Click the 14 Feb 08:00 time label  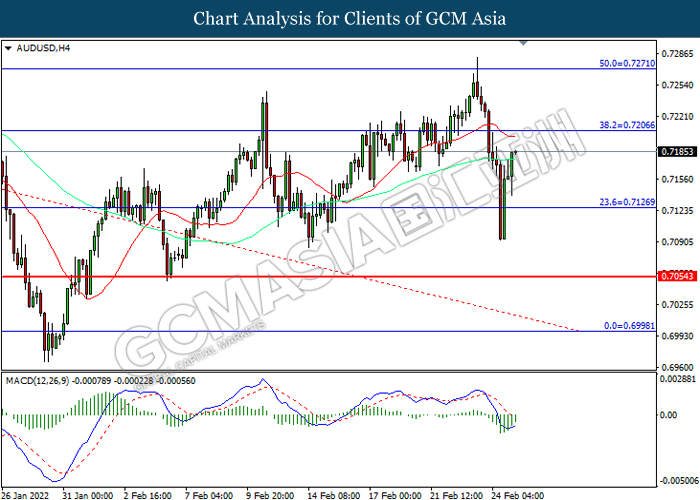[x=334, y=495]
